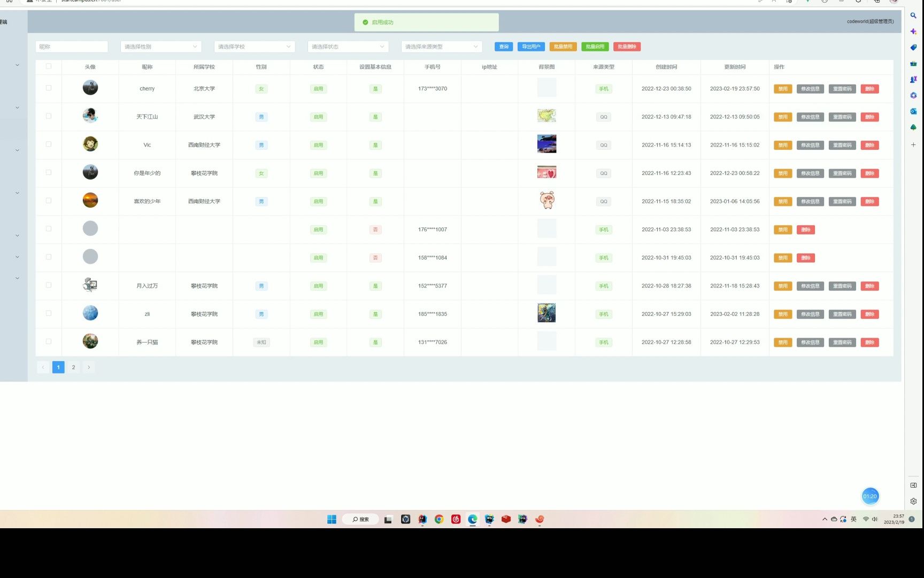
Task: Click 重置密码 for user Vic
Action: pos(842,145)
